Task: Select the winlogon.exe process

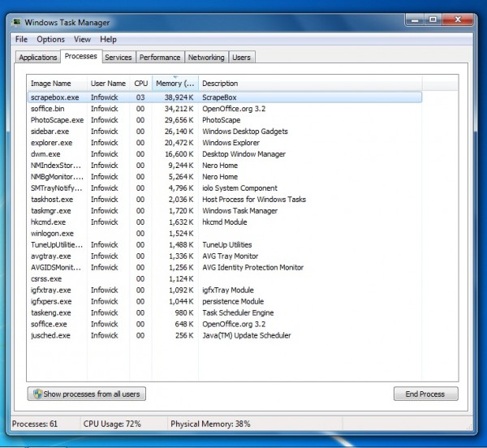Action: (225, 233)
